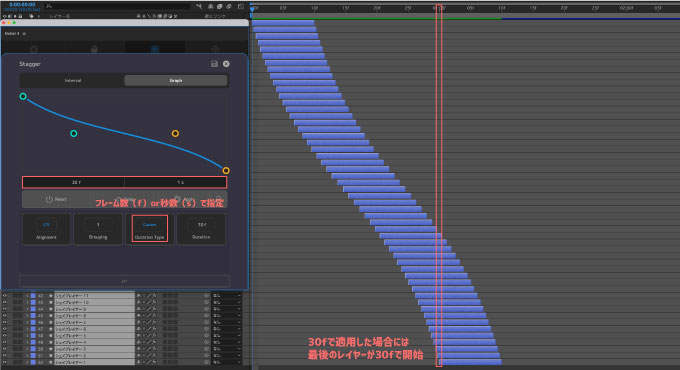
Task: Click the star icon of layer 42
Action: point(50,296)
